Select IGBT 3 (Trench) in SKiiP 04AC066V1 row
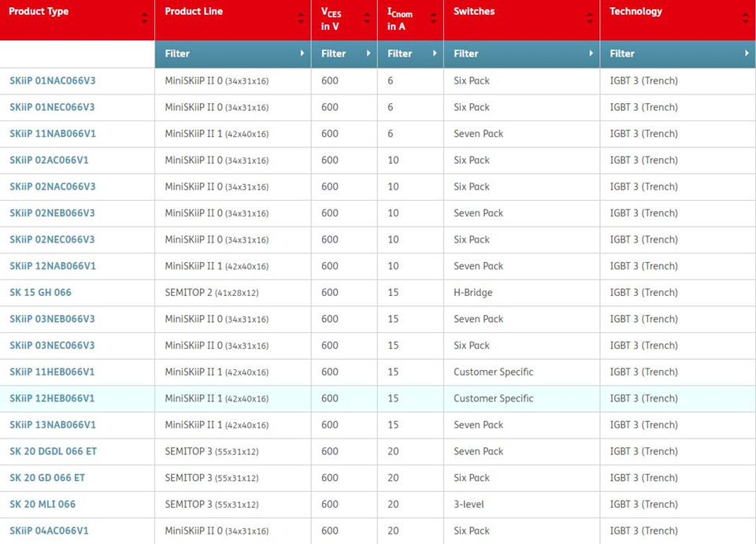This screenshot has height=544, width=756. click(x=643, y=531)
